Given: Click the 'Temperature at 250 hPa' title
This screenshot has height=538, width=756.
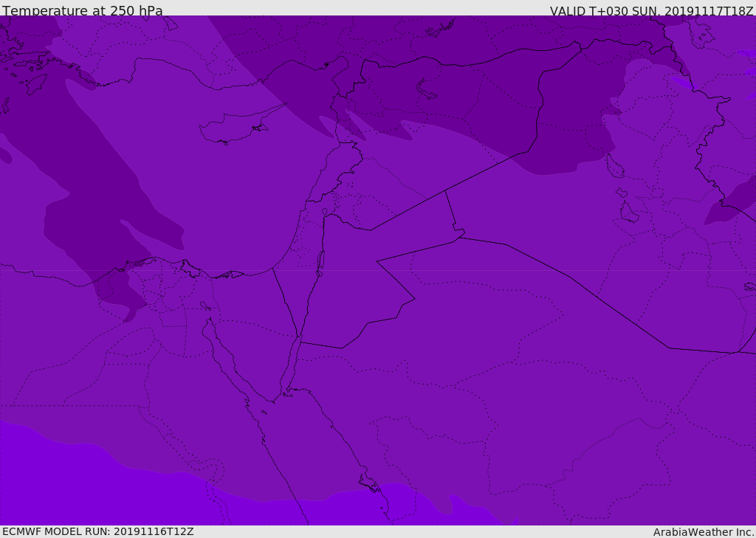Looking at the screenshot, I should 83,10.
